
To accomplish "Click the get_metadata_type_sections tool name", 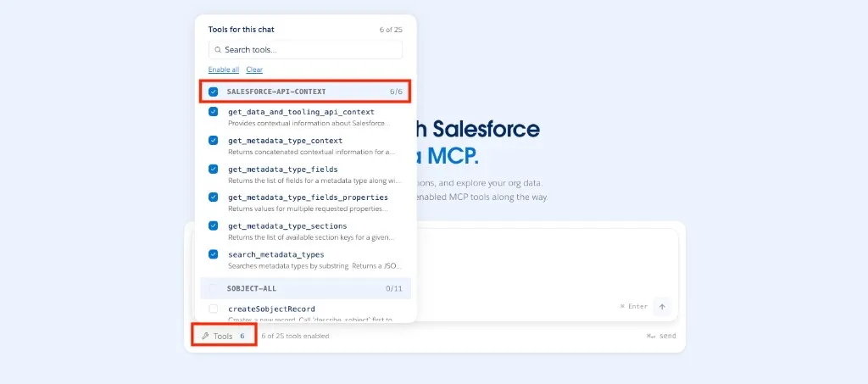I will point(287,225).
